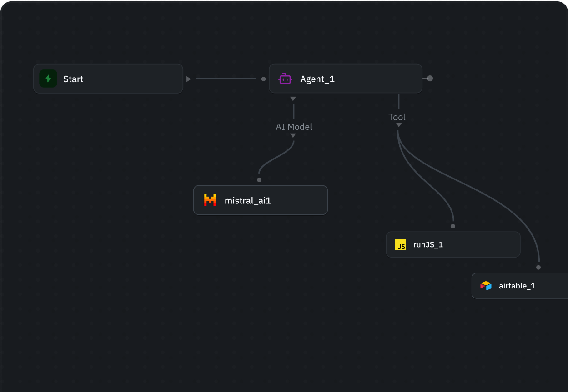Click the Agent_1 label text

click(x=317, y=79)
